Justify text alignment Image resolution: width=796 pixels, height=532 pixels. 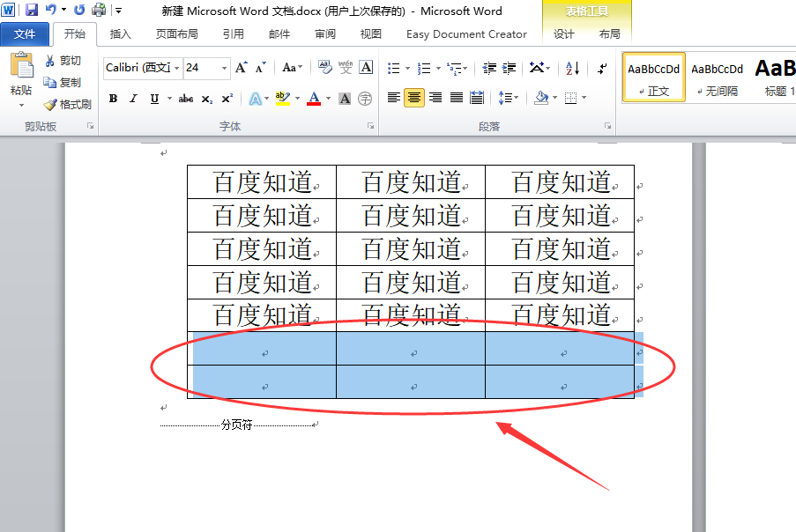[457, 98]
